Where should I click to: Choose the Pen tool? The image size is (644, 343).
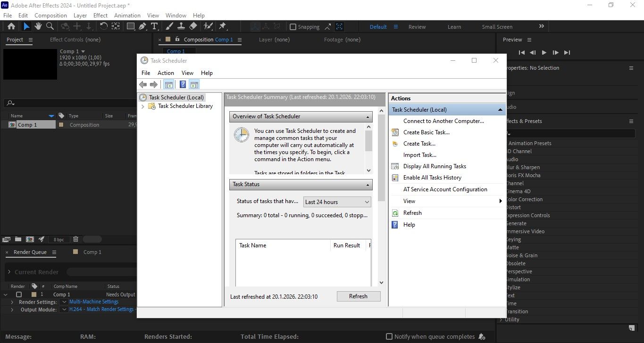coord(142,26)
